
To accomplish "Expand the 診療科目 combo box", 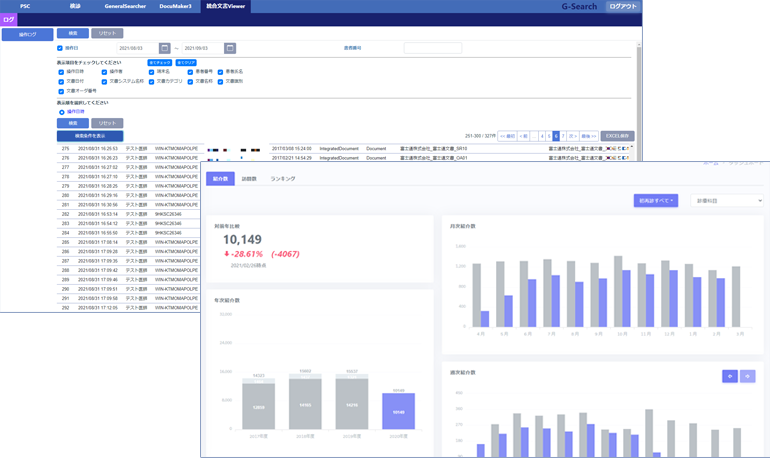I will click(727, 200).
